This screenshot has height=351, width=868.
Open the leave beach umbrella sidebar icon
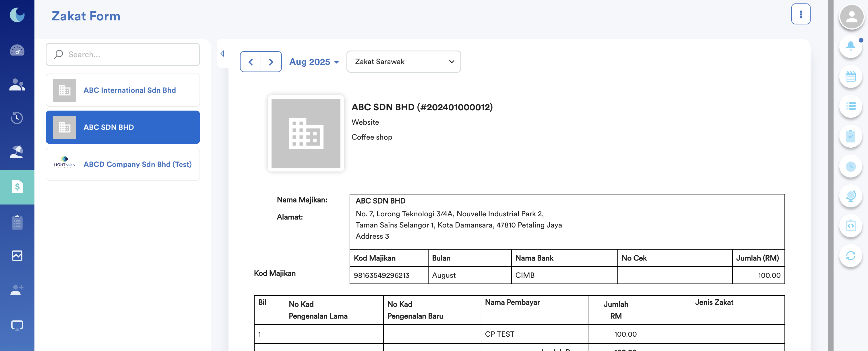point(17,152)
